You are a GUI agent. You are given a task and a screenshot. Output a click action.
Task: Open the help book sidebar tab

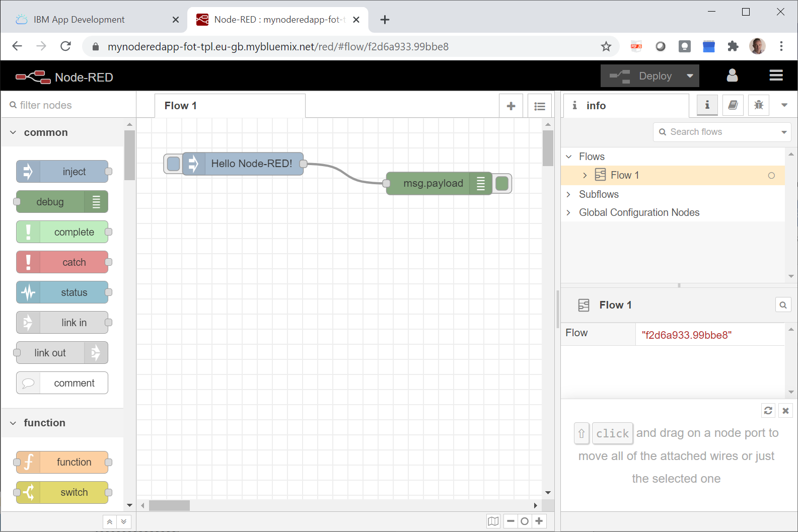pyautogui.click(x=733, y=105)
